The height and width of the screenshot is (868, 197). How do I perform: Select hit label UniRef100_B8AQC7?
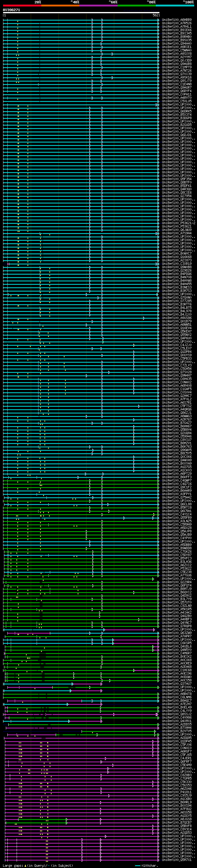pyautogui.click(x=177, y=700)
